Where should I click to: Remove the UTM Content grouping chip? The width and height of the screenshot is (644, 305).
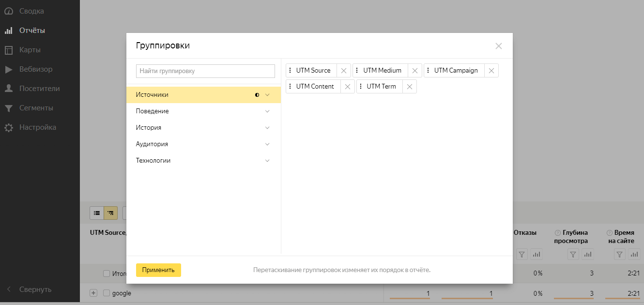348,87
